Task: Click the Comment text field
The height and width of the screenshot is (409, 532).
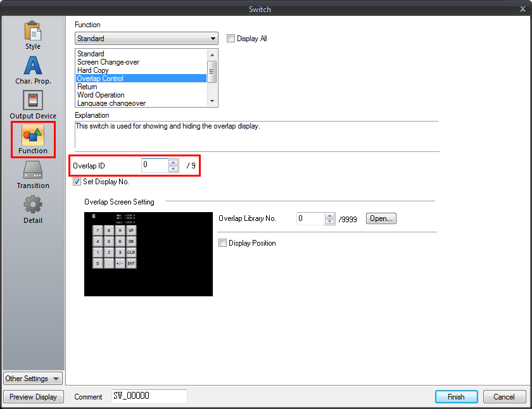Action: pyautogui.click(x=149, y=397)
